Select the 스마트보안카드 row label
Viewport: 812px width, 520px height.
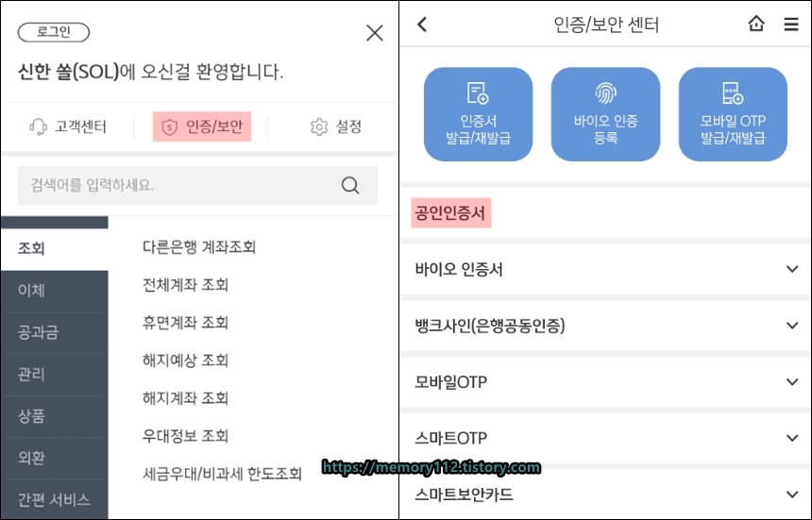[464, 495]
